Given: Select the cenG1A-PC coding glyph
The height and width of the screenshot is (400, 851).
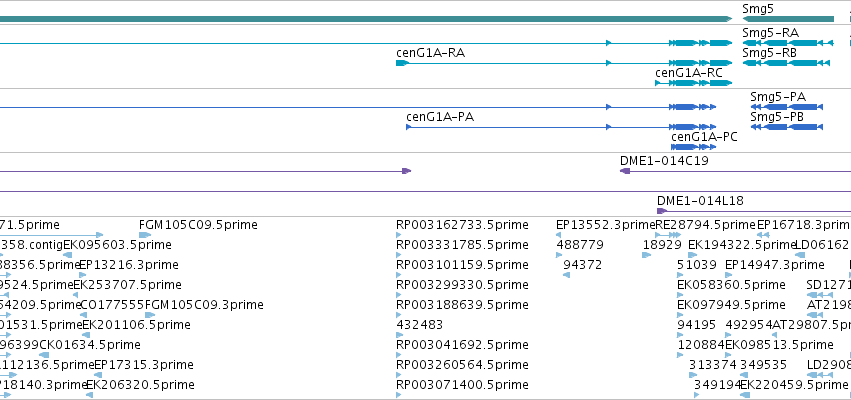Looking at the screenshot, I should click(x=694, y=147).
